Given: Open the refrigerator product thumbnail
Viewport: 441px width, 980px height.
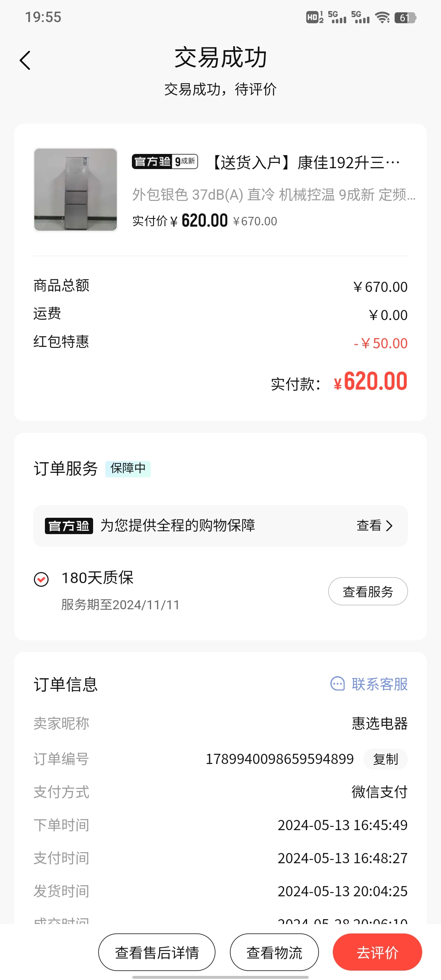Looking at the screenshot, I should pos(76,190).
